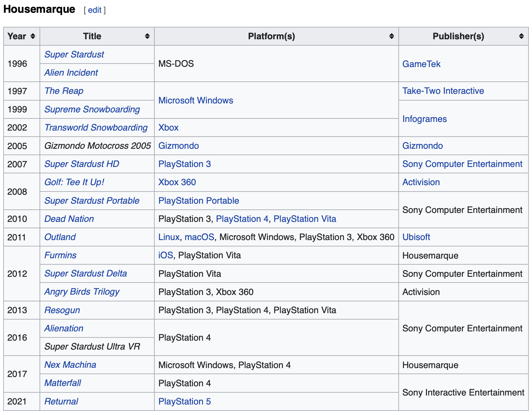Follow the Gizmondo publisher link
The width and height of the screenshot is (532, 415).
422,146
